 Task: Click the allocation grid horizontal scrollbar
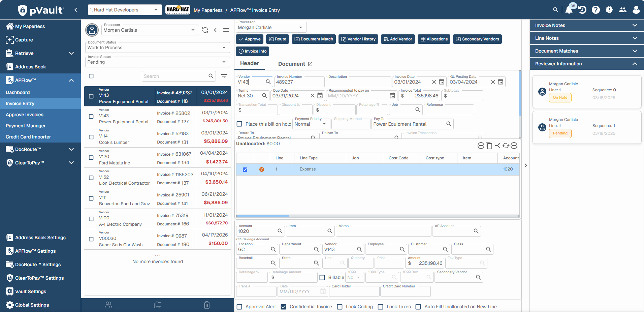(378, 216)
